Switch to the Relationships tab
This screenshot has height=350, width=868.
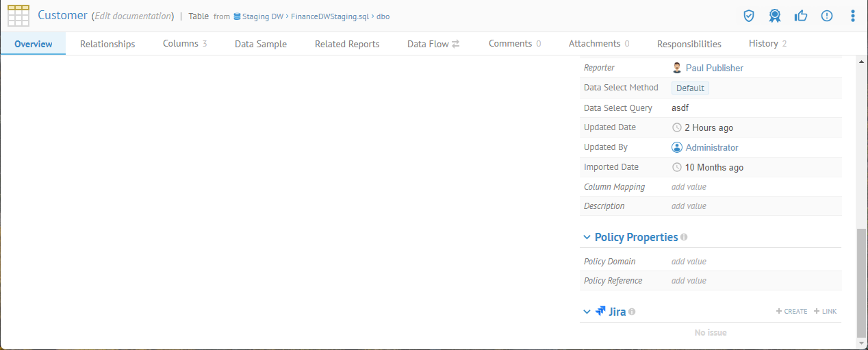point(107,44)
